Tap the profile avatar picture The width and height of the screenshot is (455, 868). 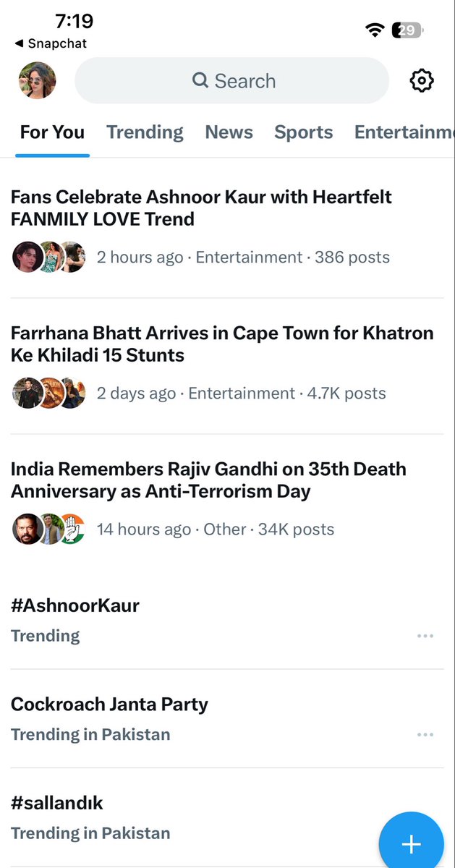point(37,80)
